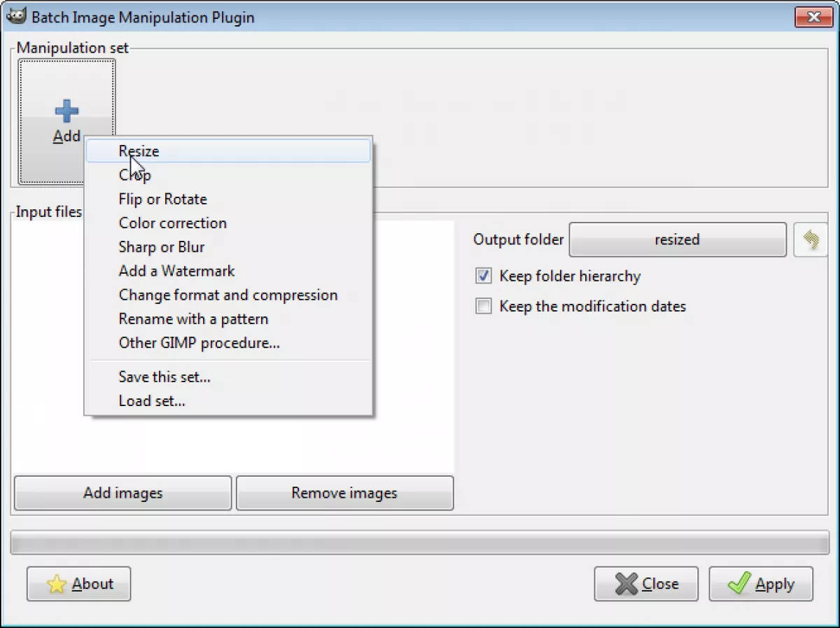Viewport: 840px width, 628px height.
Task: Enable Keep the modification dates
Action: pyautogui.click(x=484, y=306)
